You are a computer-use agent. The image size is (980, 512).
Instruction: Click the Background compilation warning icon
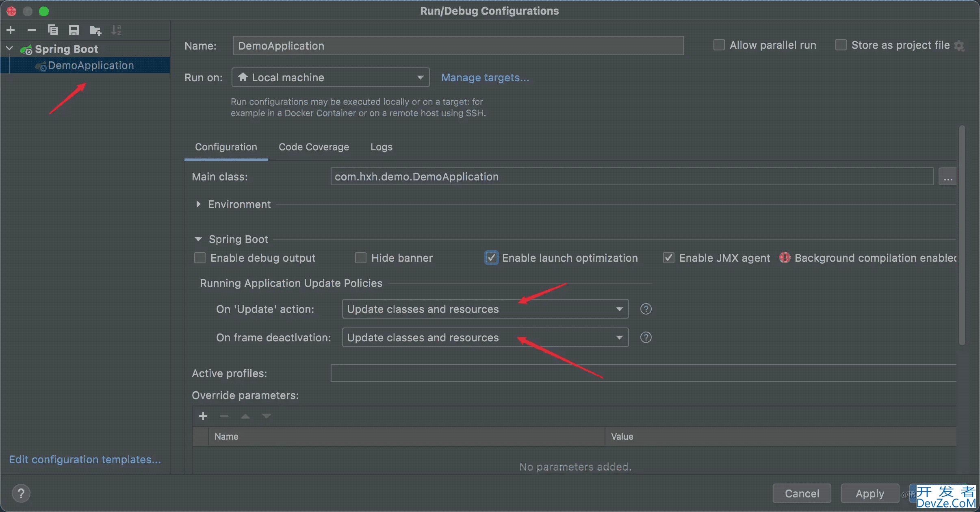[785, 258]
